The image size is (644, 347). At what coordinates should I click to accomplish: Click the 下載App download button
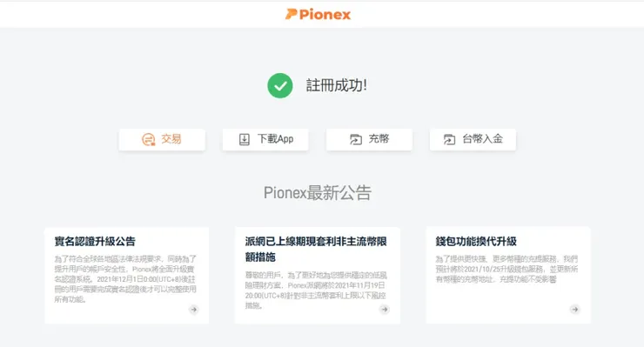[265, 139]
